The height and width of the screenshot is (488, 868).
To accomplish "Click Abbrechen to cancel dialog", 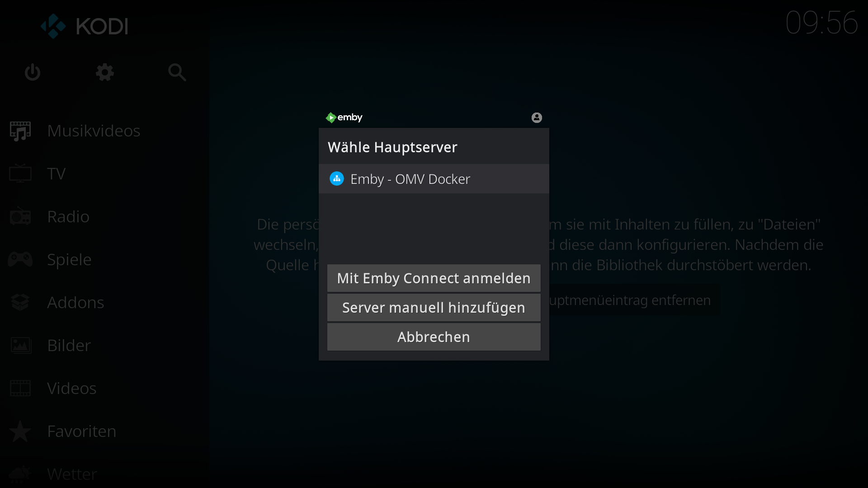I will 434,337.
